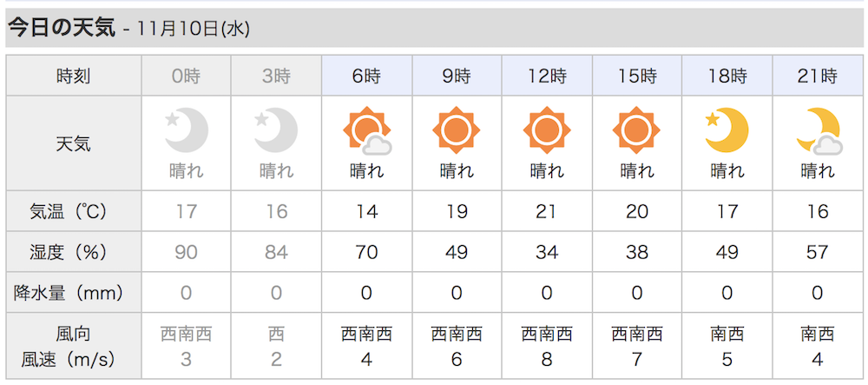Click the sun icon under 12時

click(x=547, y=130)
